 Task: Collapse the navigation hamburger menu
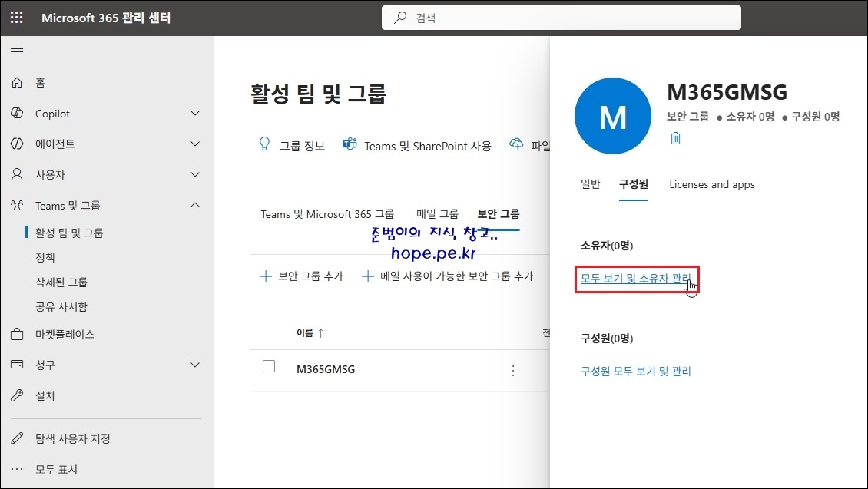tap(17, 52)
